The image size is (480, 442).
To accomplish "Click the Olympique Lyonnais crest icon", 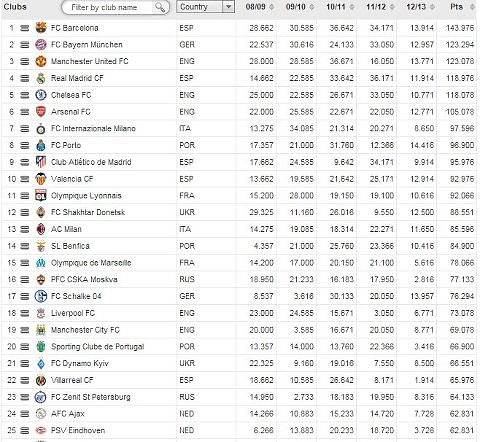I will pyautogui.click(x=41, y=196).
